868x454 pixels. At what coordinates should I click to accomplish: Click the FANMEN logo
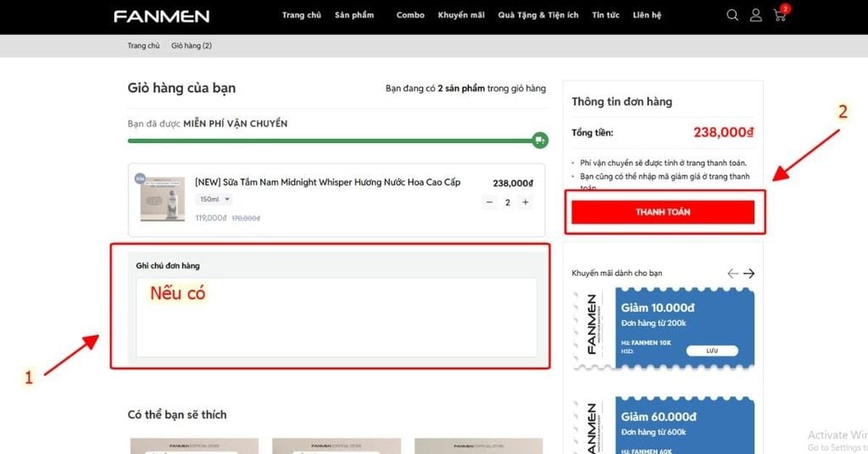click(x=162, y=16)
